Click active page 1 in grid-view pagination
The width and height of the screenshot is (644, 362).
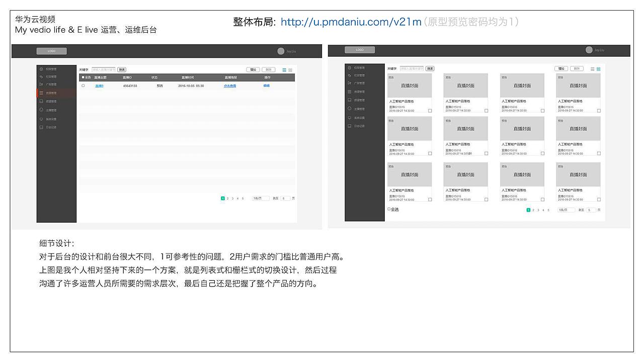click(528, 210)
